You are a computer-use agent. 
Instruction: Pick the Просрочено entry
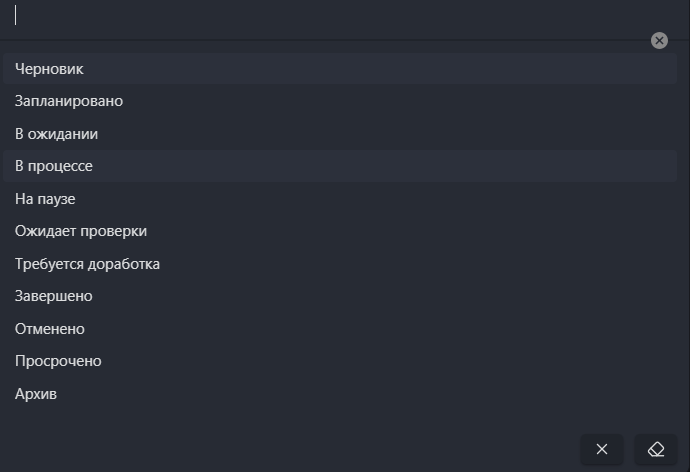(58, 361)
